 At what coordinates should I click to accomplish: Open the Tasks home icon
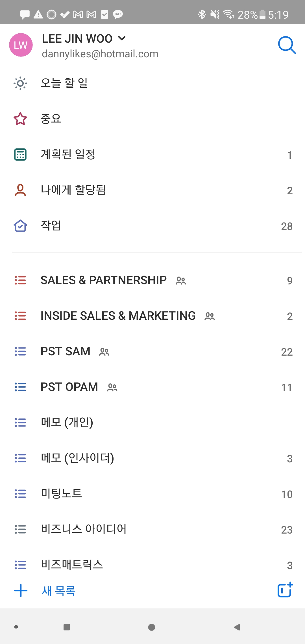click(x=20, y=226)
